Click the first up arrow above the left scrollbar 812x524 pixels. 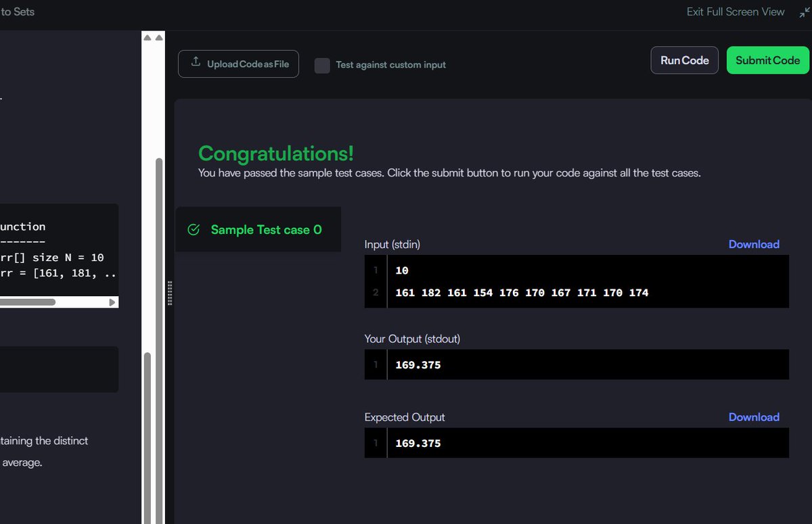coord(148,38)
